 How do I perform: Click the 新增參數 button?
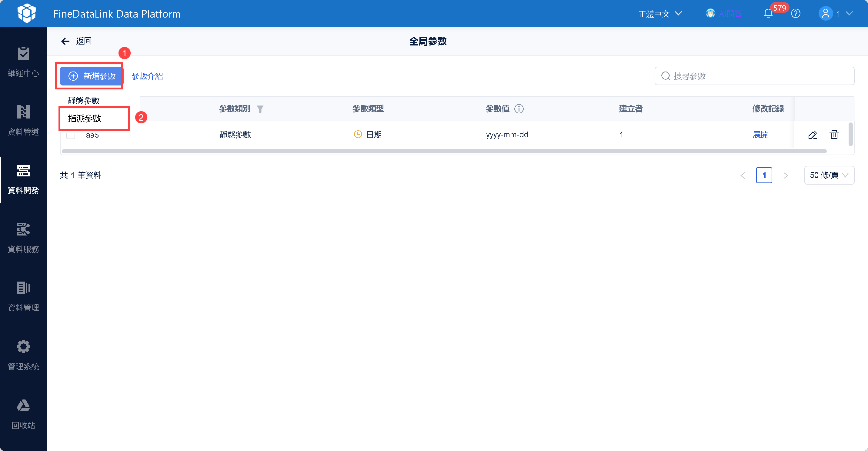(x=92, y=76)
